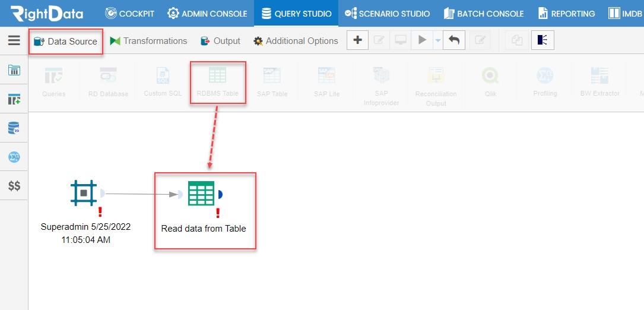Click the undo arrow button
This screenshot has width=644, height=310.
click(454, 40)
